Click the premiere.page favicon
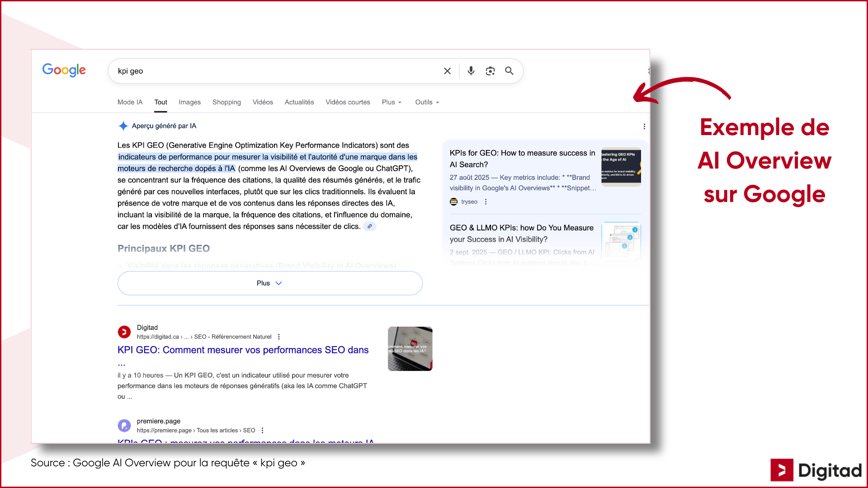This screenshot has height=488, width=868. 124,426
